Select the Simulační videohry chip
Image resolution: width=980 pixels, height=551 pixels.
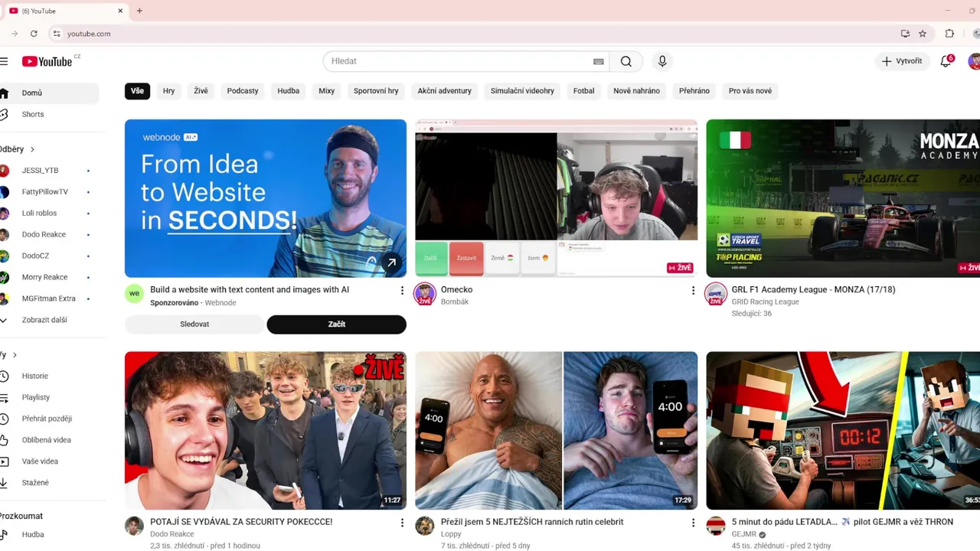pyautogui.click(x=522, y=91)
